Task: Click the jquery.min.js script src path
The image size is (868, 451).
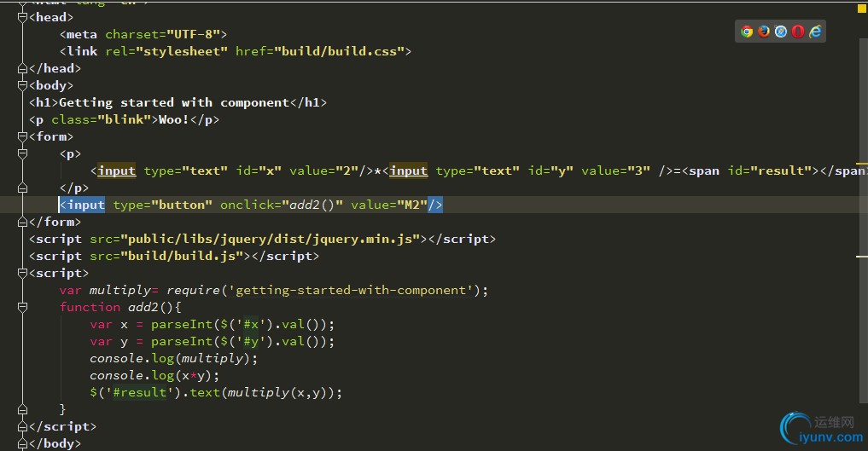Action: tap(271, 240)
